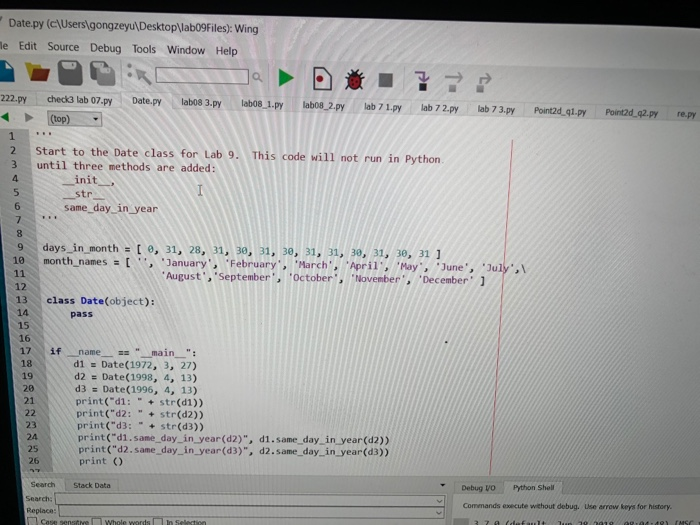The width and height of the screenshot is (700, 525).
Task: Click line number 17 in the gutter
Action: tap(25, 351)
